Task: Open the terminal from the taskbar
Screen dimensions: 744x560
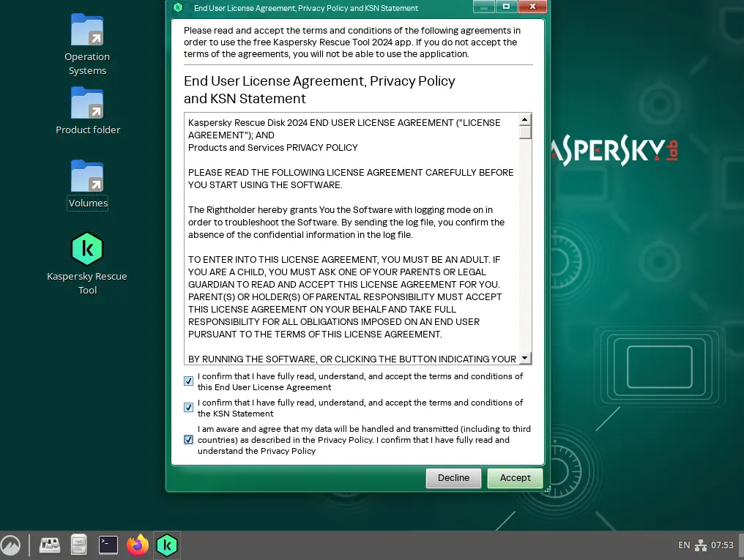Action: pos(108,545)
